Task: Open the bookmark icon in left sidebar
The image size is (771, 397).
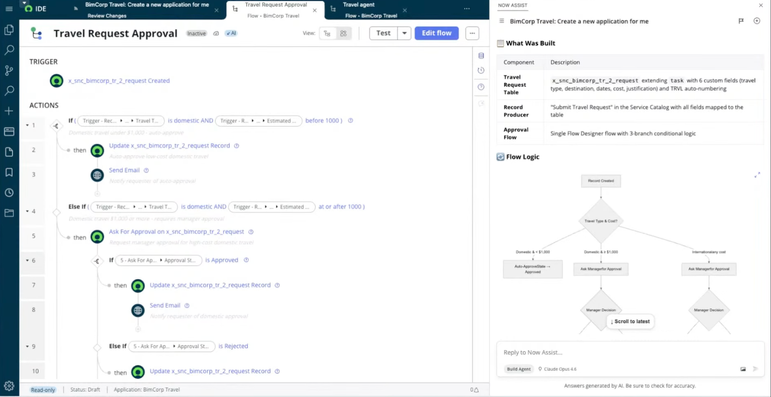Action: point(9,172)
